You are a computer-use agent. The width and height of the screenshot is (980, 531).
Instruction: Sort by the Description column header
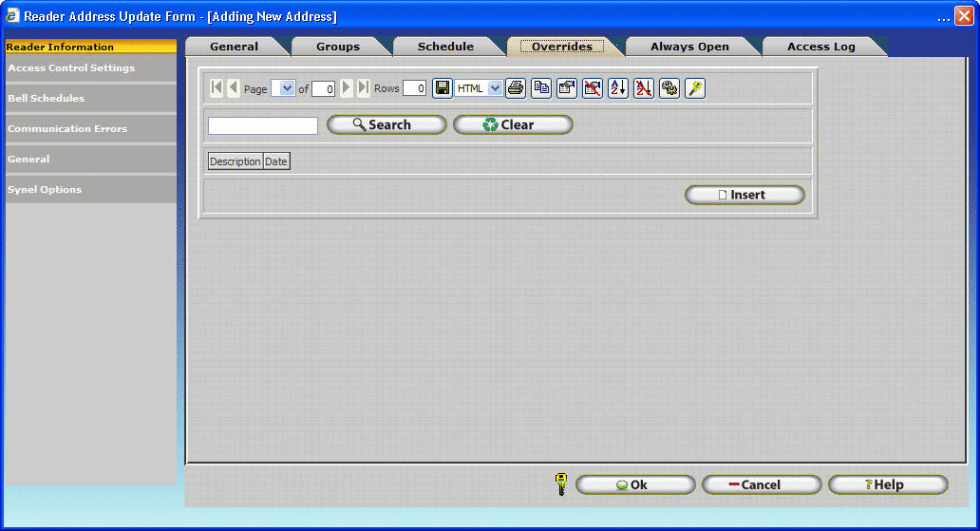click(x=235, y=161)
